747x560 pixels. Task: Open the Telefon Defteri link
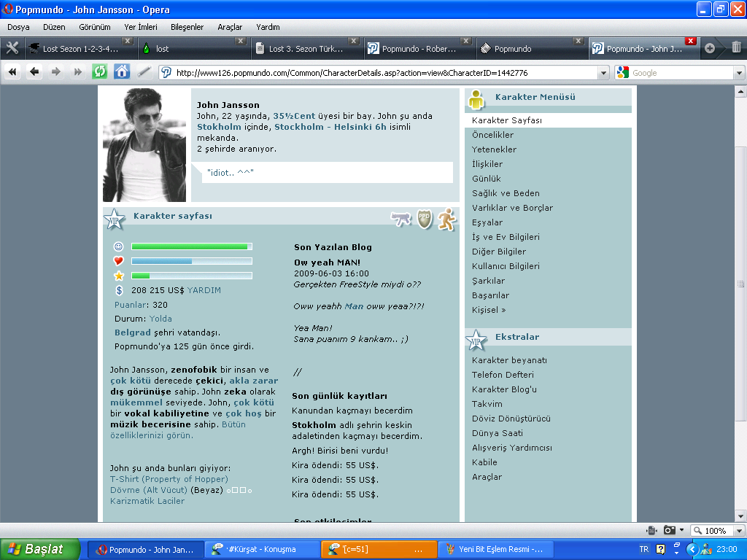pos(503,375)
